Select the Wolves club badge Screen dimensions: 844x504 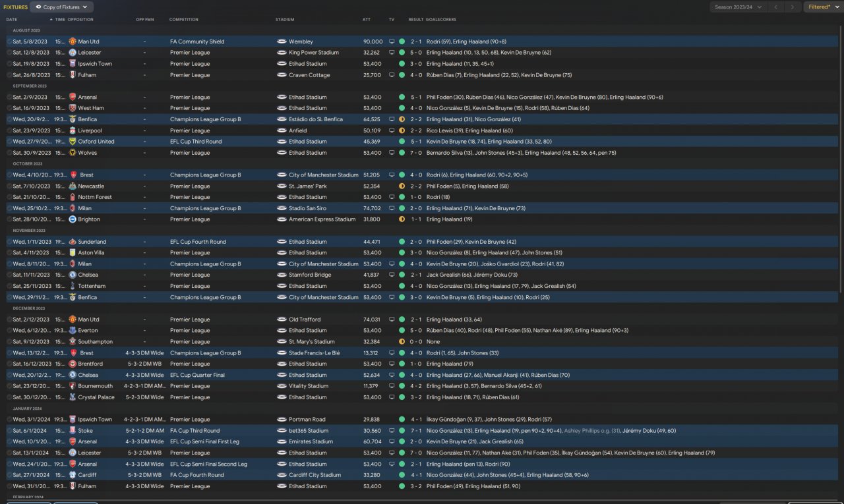click(x=73, y=153)
